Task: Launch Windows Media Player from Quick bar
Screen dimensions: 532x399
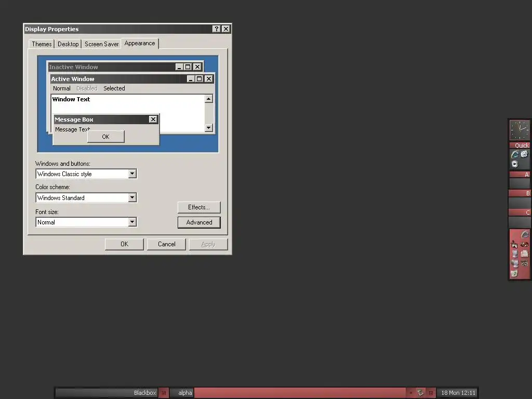Action: pyautogui.click(x=515, y=164)
